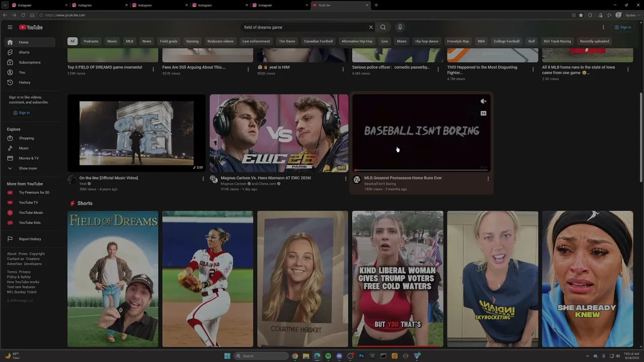Open options for MLB Greatest Postseason video
The width and height of the screenshot is (644, 362).
[488, 178]
